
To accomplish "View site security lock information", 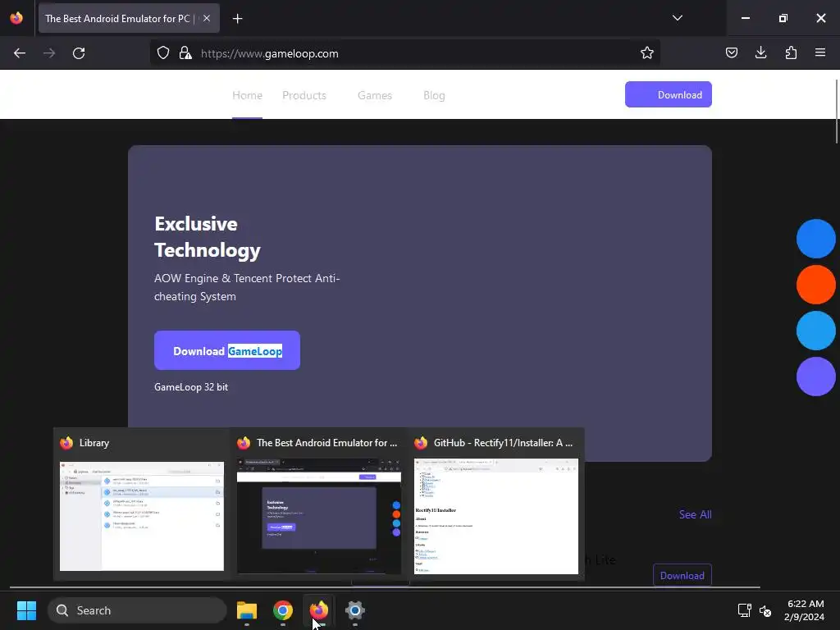I will click(x=185, y=53).
